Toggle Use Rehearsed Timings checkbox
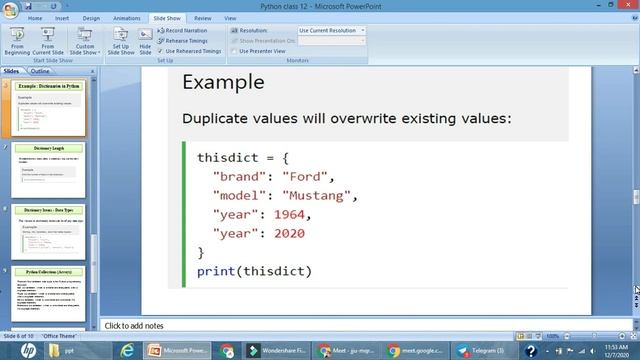 point(160,51)
